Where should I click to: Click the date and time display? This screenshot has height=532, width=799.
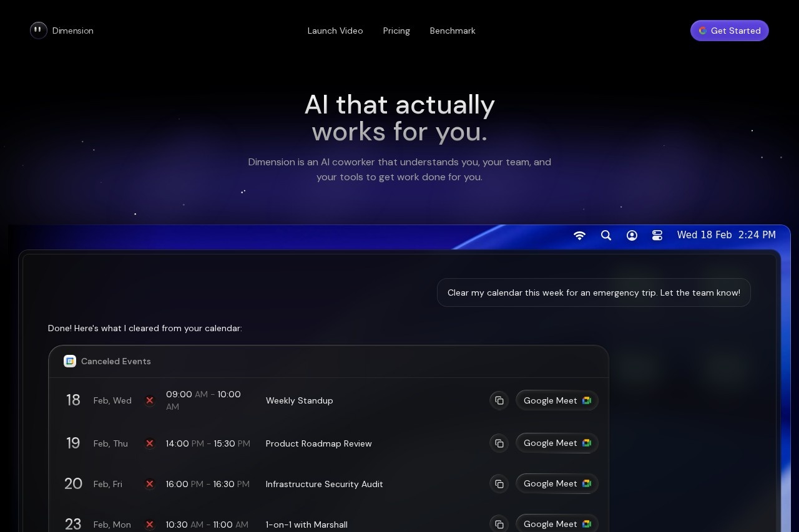point(726,235)
